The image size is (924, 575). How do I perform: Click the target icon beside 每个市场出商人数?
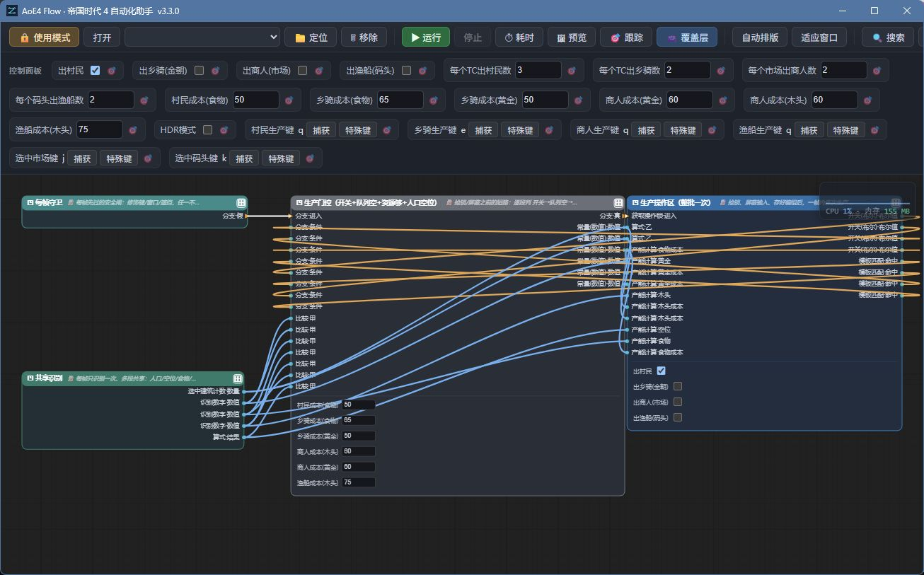(877, 71)
